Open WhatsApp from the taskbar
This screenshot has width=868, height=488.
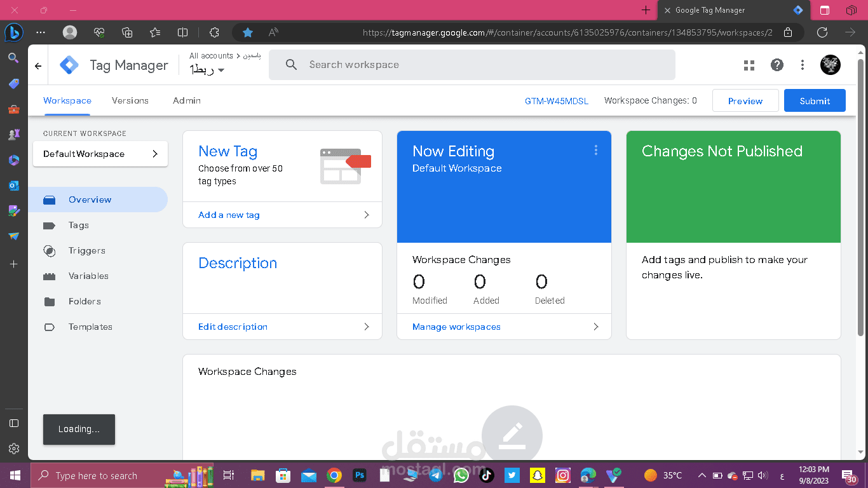pyautogui.click(x=461, y=475)
